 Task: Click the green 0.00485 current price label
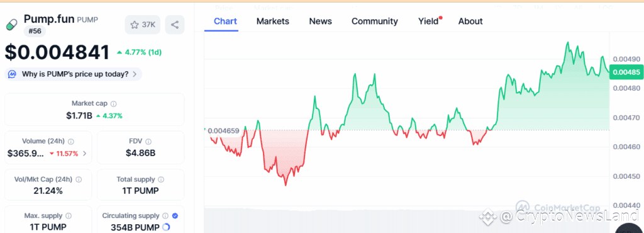[x=626, y=72]
